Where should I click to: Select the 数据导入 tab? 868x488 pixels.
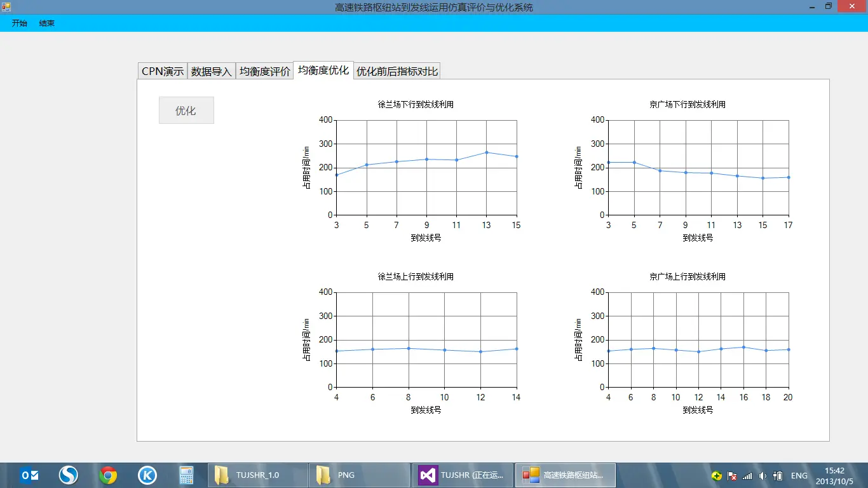tap(212, 71)
